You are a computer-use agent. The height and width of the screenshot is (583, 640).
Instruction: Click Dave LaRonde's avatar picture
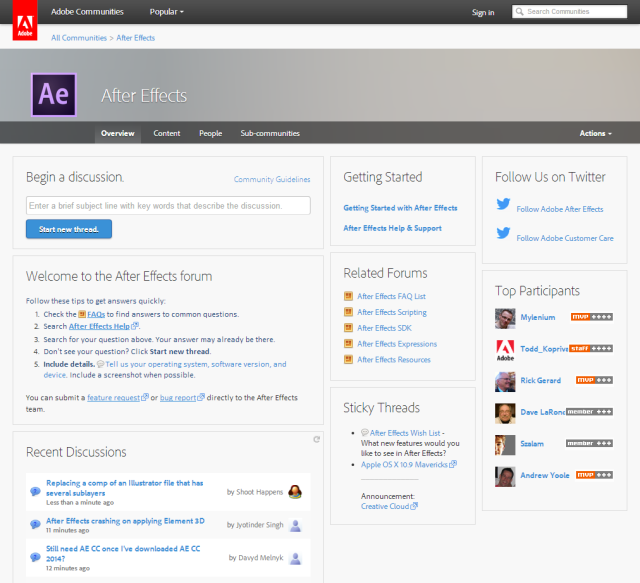click(x=505, y=413)
